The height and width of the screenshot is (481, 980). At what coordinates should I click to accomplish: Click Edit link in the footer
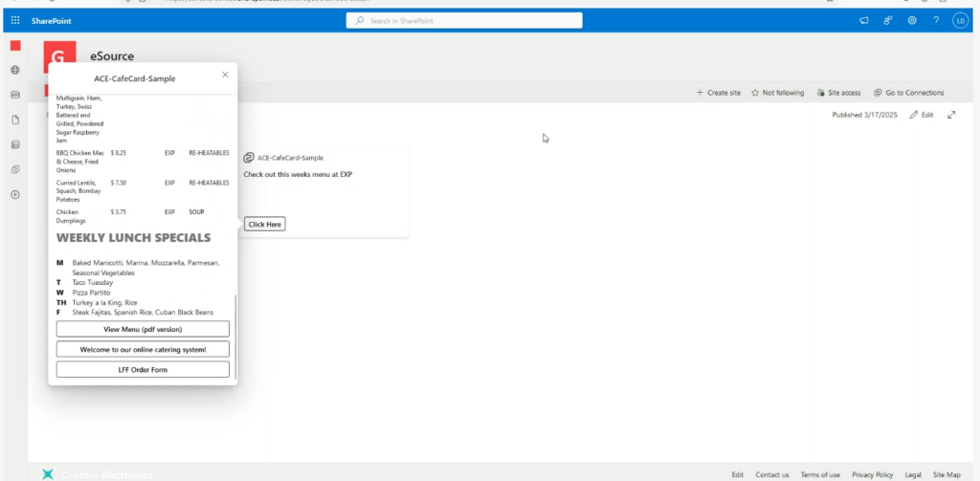tap(738, 474)
